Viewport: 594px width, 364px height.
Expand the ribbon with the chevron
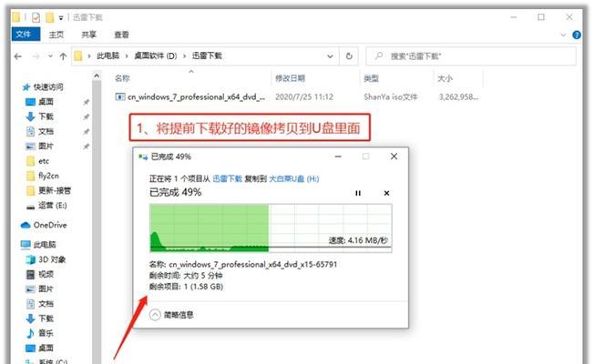pos(563,35)
